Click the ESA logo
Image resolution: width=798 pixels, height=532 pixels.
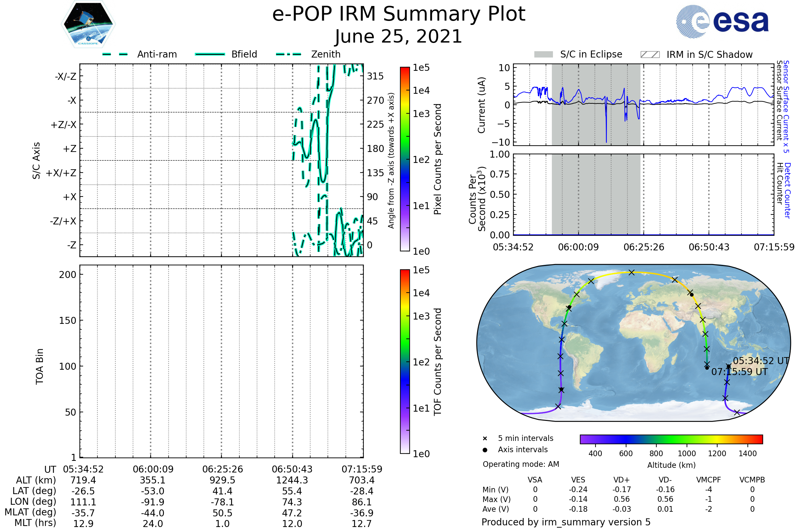coord(723,21)
